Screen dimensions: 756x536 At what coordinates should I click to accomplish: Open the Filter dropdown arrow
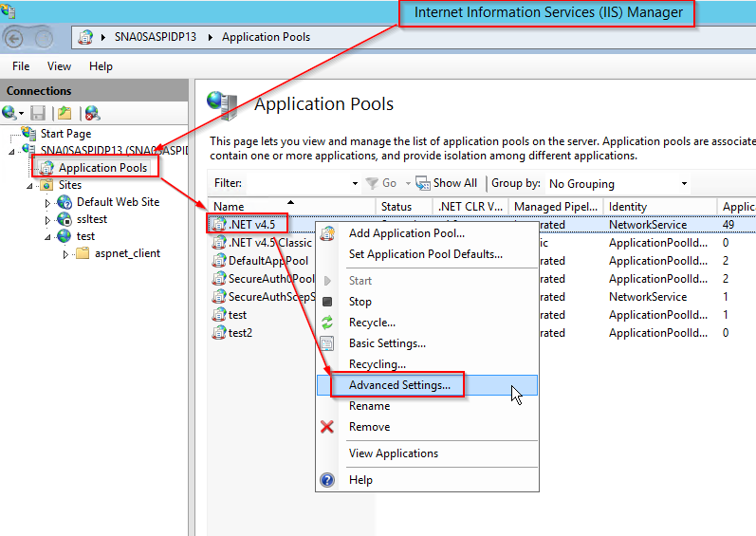(355, 183)
